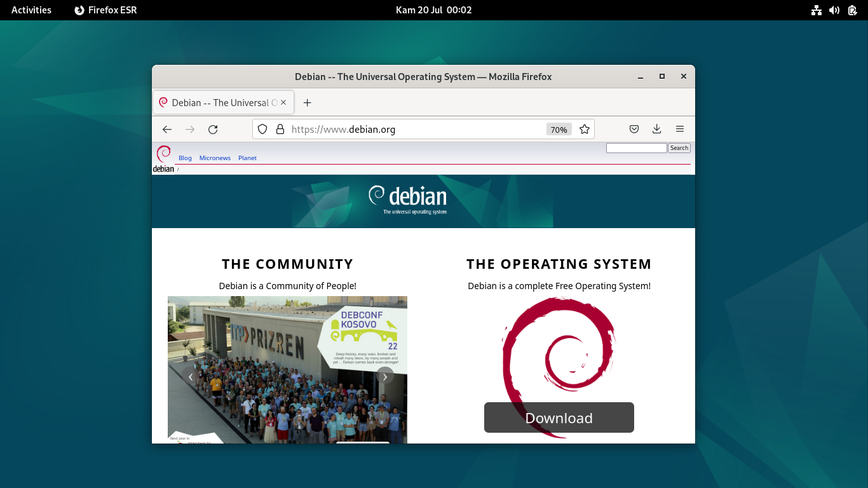Image resolution: width=868 pixels, height=488 pixels.
Task: Click the DebConf Kosovo group photo
Action: pyautogui.click(x=287, y=370)
